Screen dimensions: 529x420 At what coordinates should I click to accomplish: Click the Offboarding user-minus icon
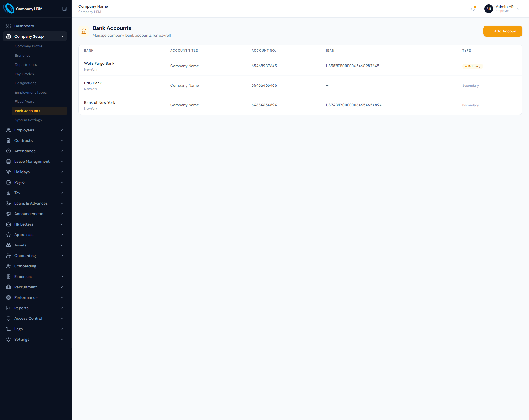click(9, 266)
